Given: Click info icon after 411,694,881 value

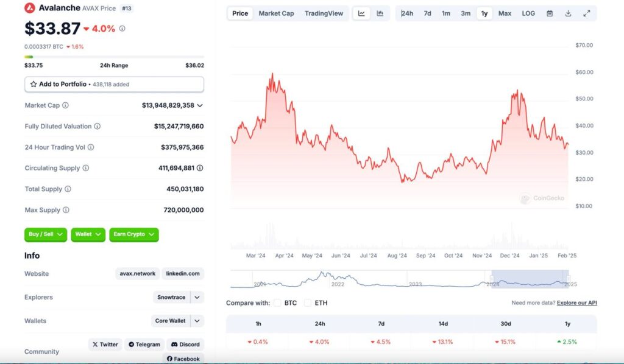Looking at the screenshot, I should point(200,168).
